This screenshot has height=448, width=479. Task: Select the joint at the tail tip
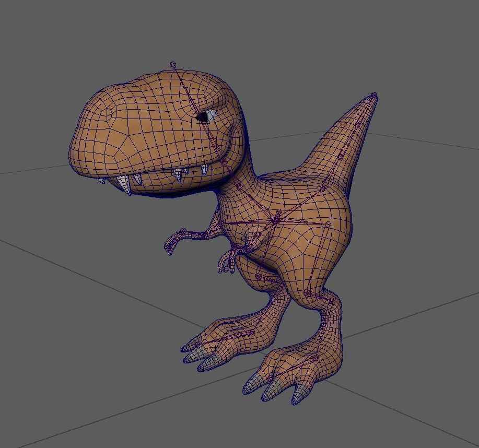tap(374, 95)
